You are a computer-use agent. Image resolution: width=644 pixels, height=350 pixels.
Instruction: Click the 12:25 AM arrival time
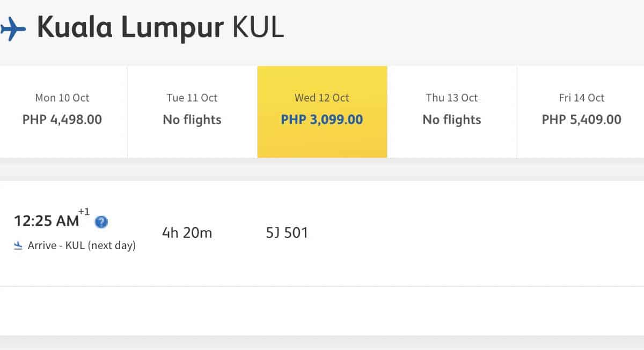point(46,221)
